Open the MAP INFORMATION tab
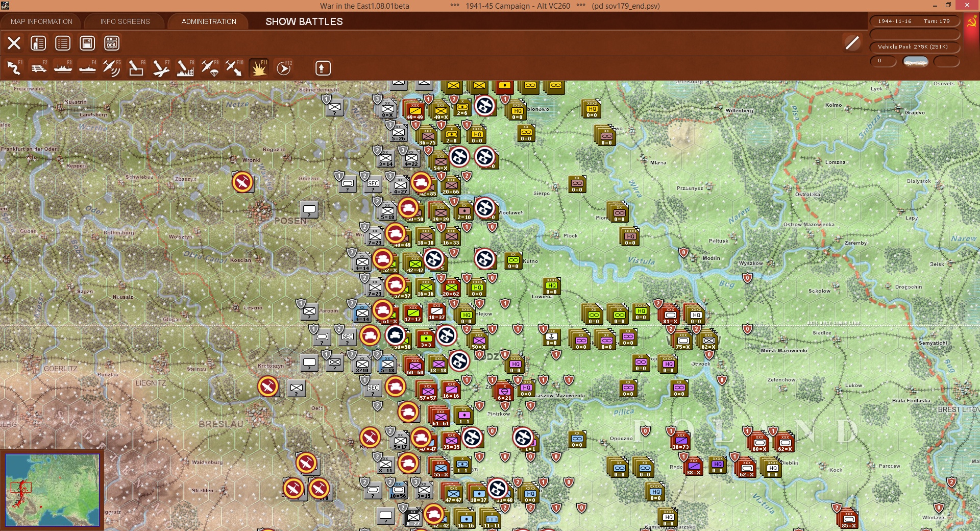 point(41,21)
